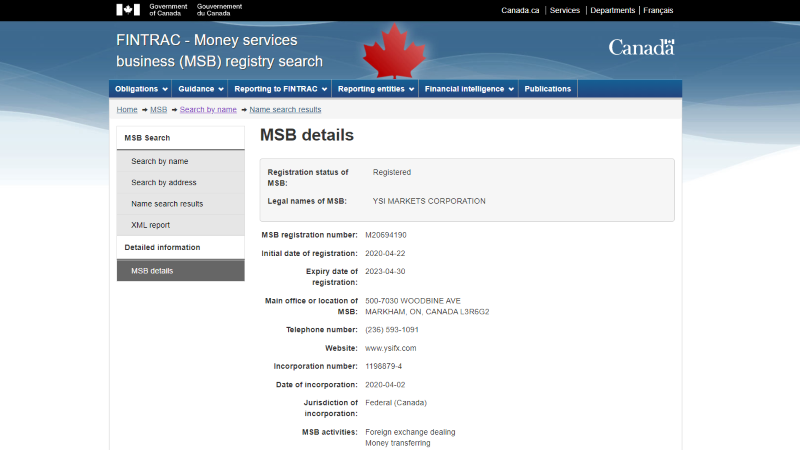The width and height of the screenshot is (800, 450).
Task: Open the Departments link
Action: [612, 10]
